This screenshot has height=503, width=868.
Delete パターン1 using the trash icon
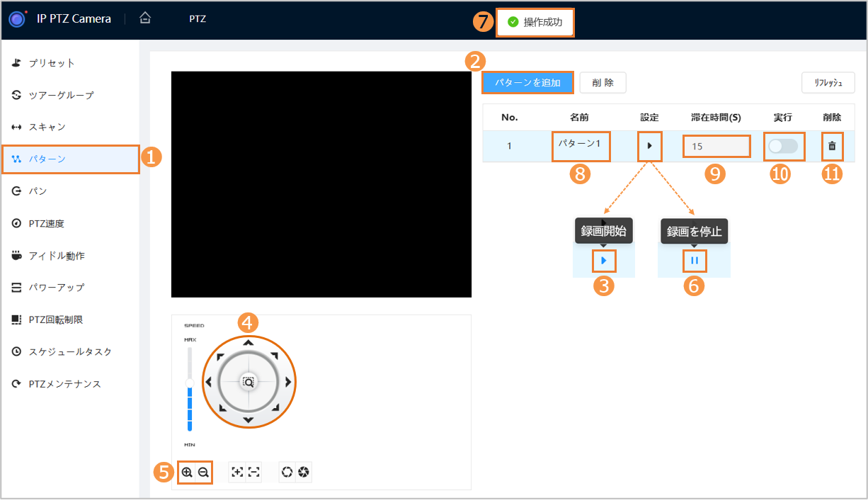pyautogui.click(x=832, y=146)
